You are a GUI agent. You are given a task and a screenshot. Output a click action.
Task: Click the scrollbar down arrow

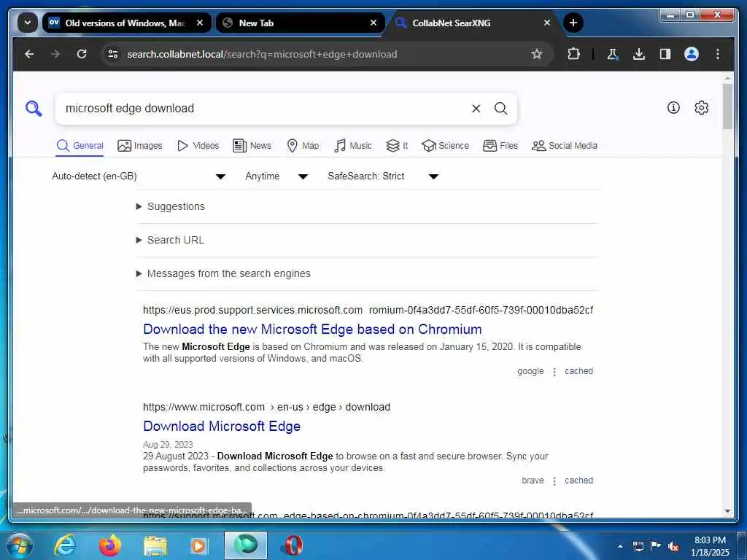point(727,511)
